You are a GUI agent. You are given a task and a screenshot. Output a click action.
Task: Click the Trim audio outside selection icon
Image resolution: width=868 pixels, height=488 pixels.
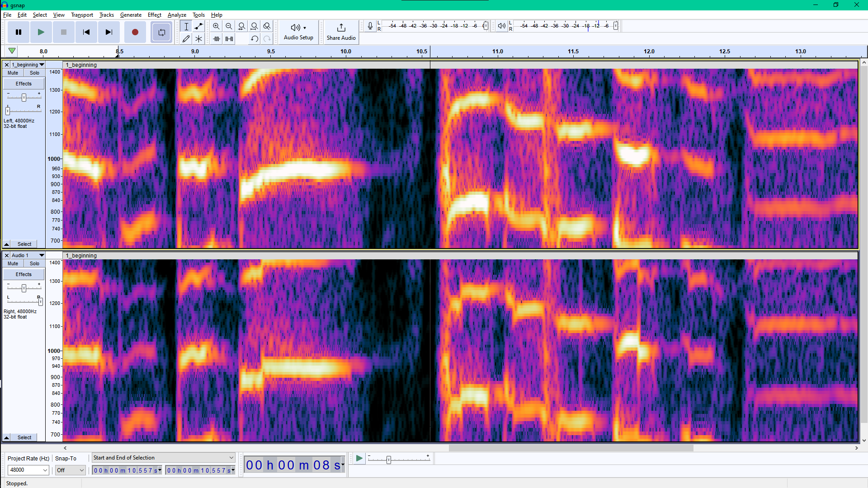pyautogui.click(x=217, y=39)
